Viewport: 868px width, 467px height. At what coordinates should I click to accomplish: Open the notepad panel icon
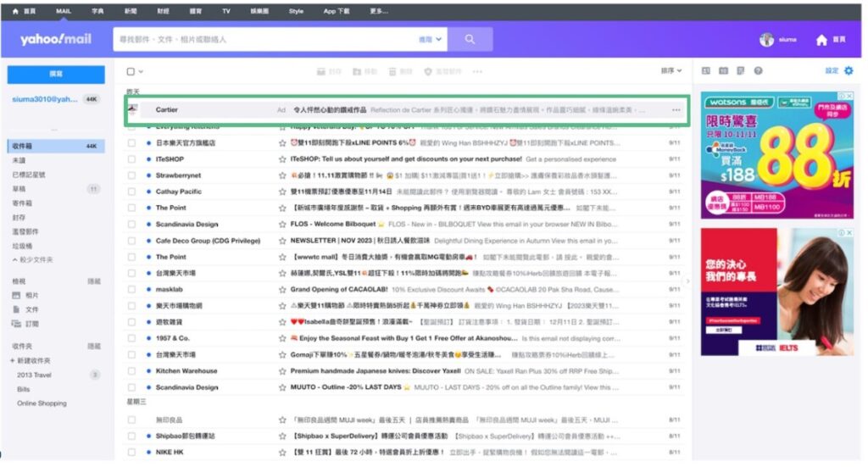[x=741, y=71]
